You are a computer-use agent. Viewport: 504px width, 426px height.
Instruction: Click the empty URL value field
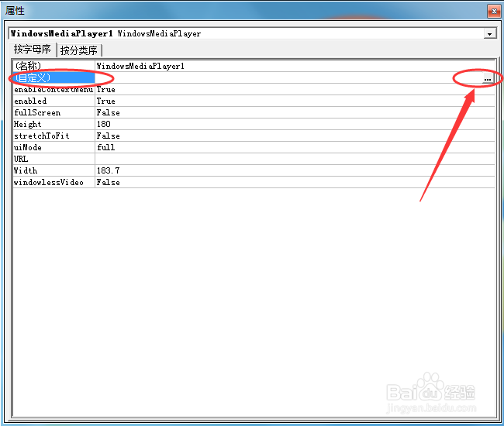click(x=295, y=159)
